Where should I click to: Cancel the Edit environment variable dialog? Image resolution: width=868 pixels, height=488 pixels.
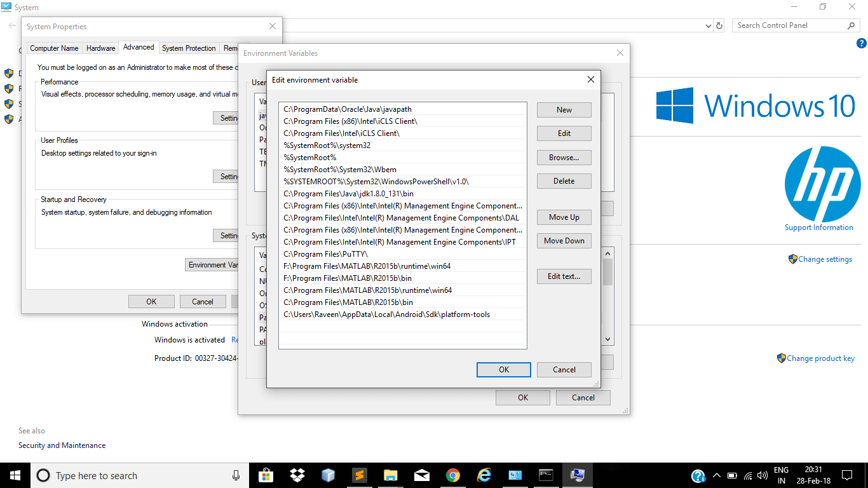click(x=564, y=370)
